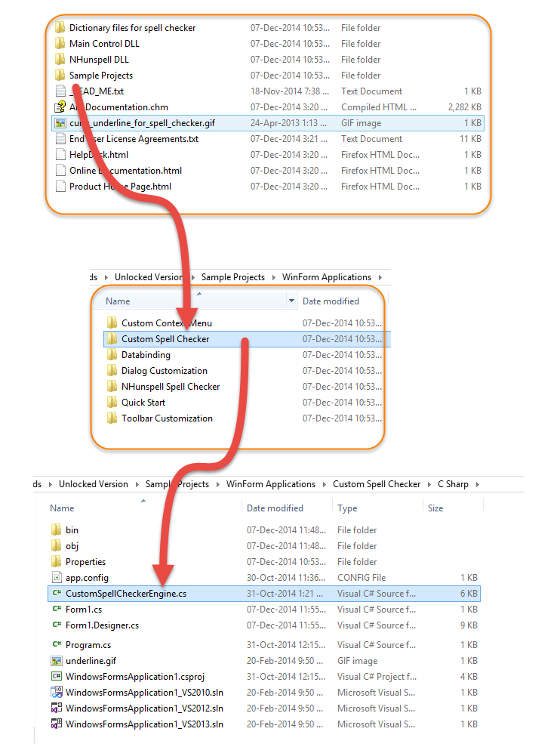
Task: Open the compiled HTML help .chm file icon
Action: [x=60, y=107]
